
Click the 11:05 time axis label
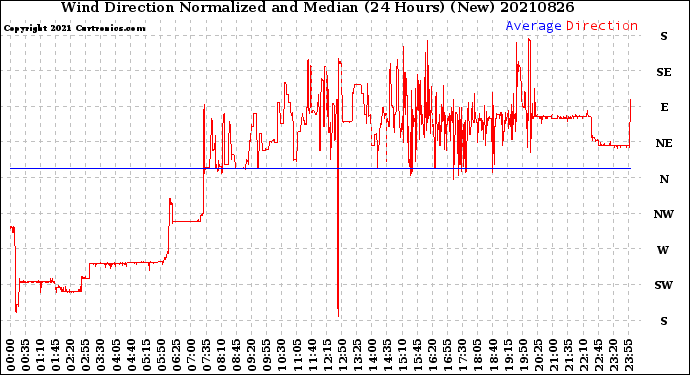coord(297,355)
